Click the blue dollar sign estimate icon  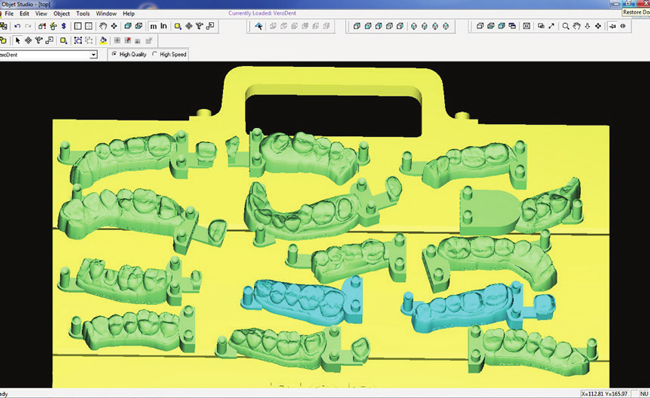(x=63, y=26)
